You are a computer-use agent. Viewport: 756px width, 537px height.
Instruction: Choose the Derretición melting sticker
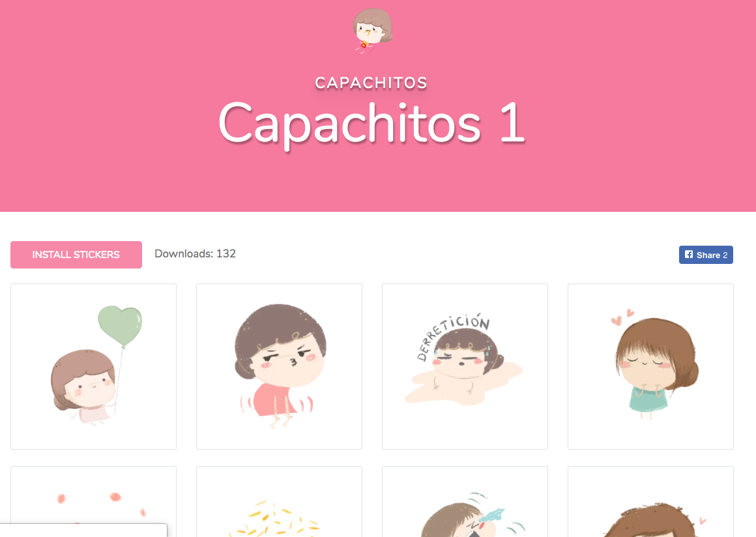pyautogui.click(x=465, y=366)
